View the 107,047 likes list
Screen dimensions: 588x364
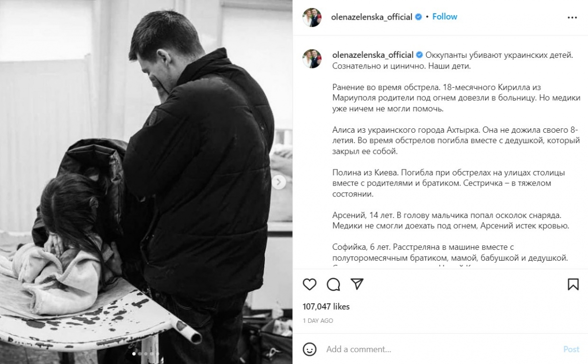pos(326,307)
